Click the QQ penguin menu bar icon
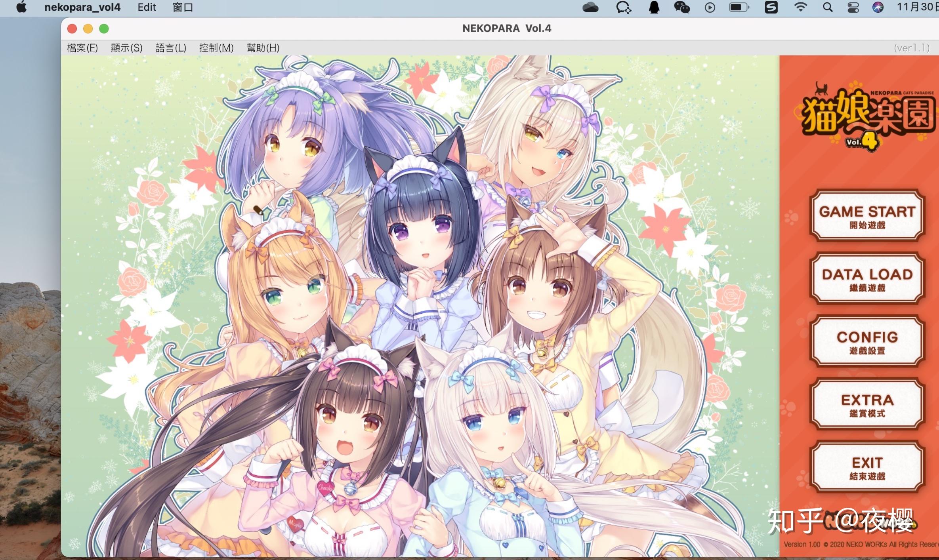 654,7
